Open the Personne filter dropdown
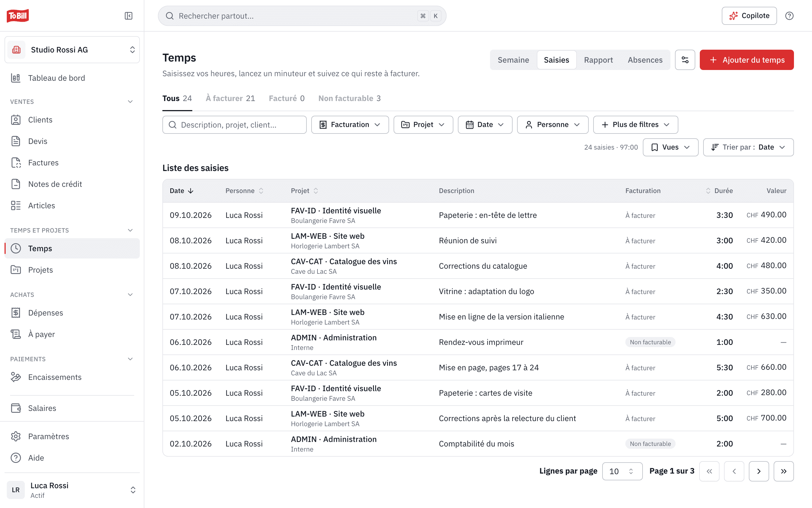 coord(553,125)
